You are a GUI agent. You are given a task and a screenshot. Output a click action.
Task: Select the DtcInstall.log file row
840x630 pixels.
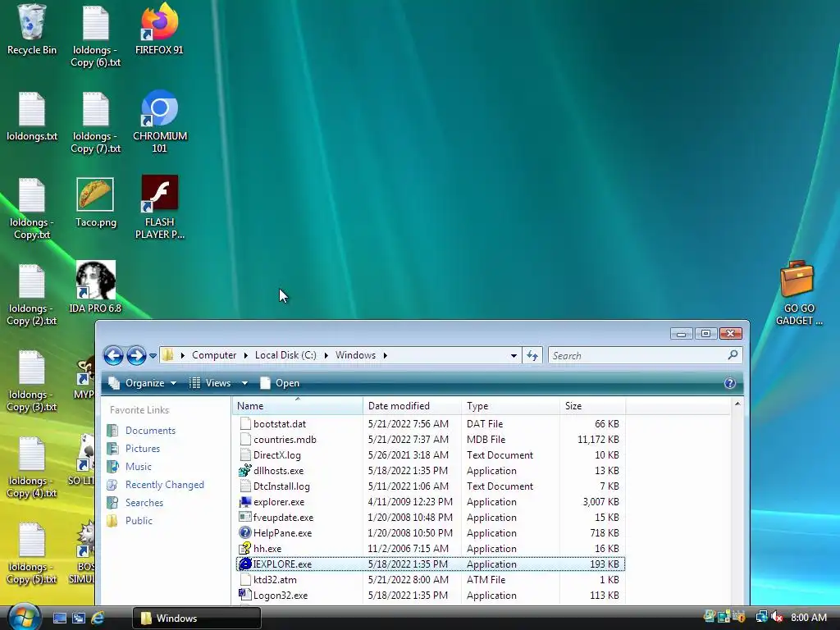430,486
